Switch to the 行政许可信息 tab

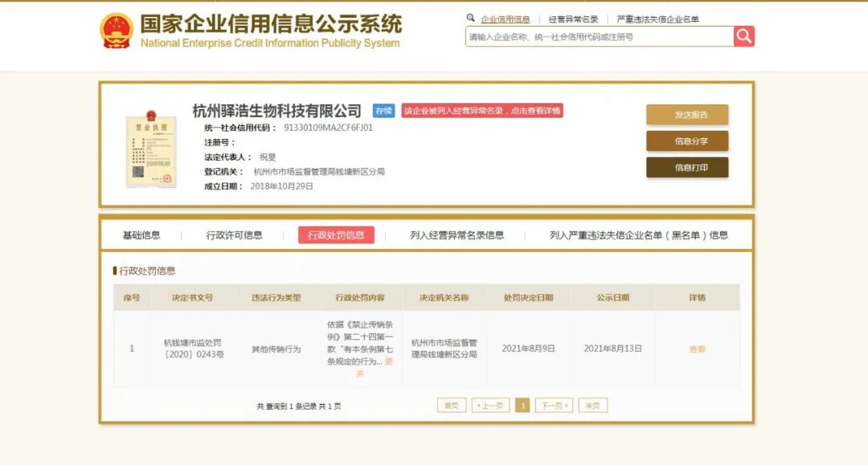tap(236, 235)
